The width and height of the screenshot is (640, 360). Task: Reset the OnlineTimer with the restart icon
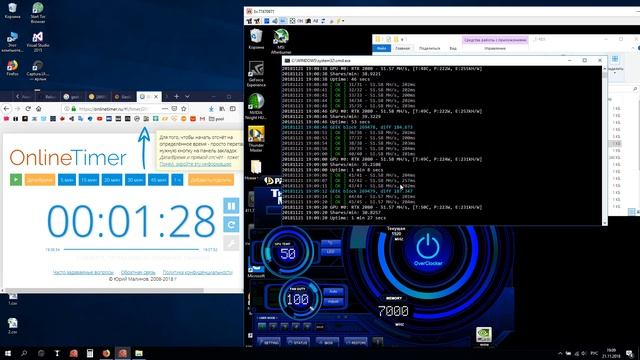(x=231, y=224)
